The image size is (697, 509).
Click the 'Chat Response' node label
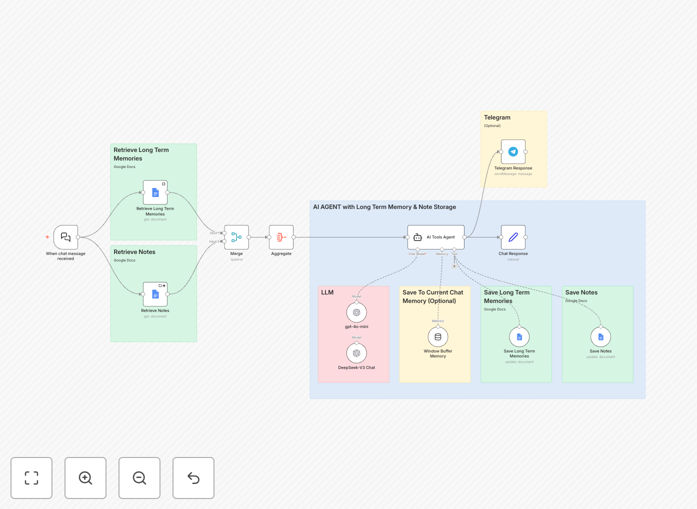[513, 253]
